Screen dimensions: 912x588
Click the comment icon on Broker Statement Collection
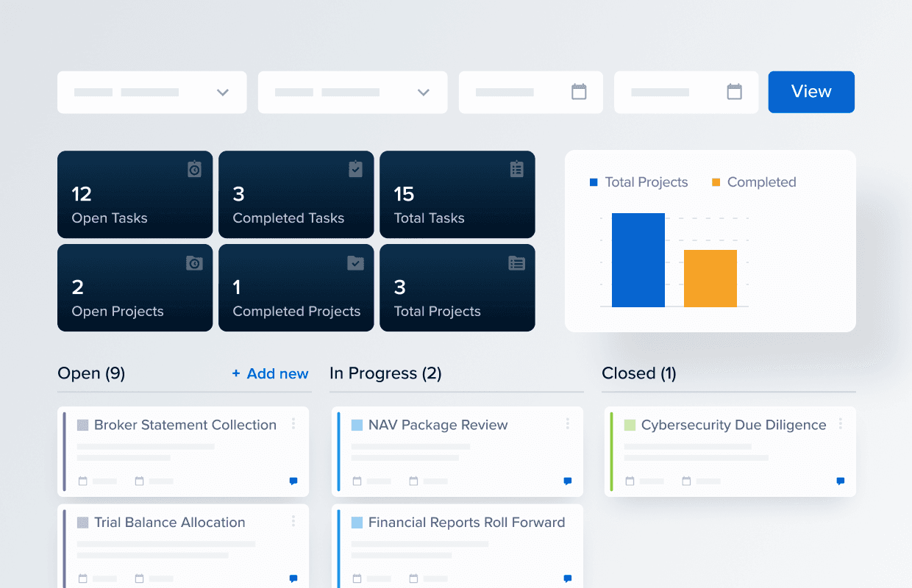pyautogui.click(x=293, y=481)
